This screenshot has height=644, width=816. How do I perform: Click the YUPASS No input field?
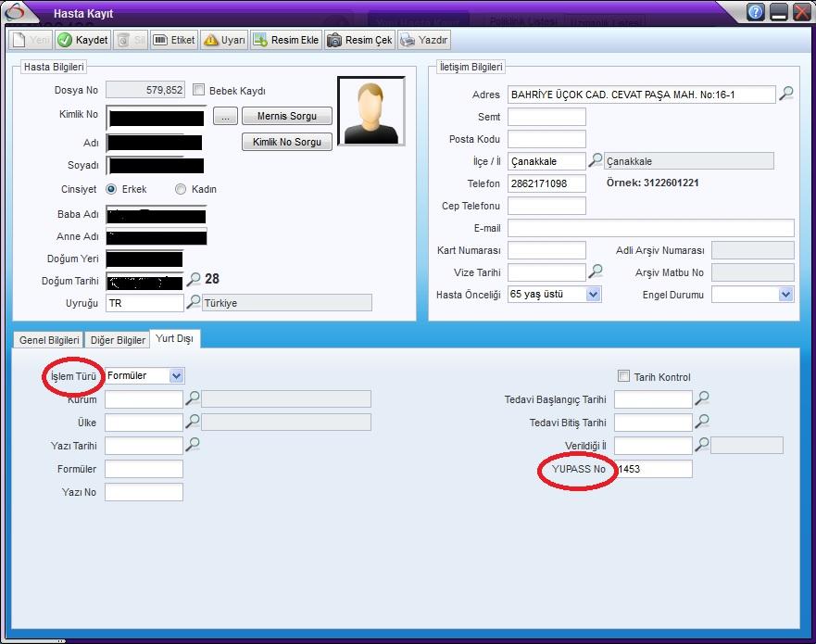tap(653, 470)
